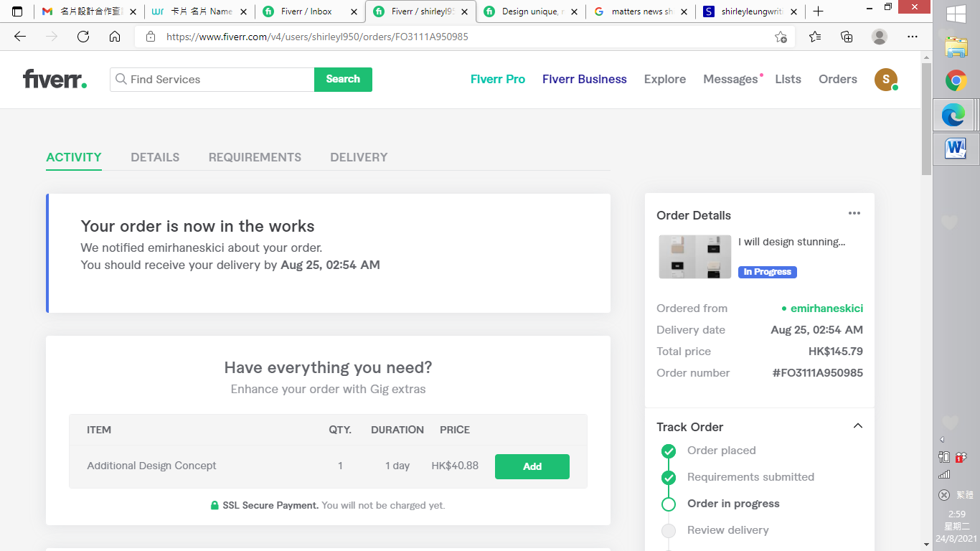Click browser Back arrow

pyautogui.click(x=20, y=37)
